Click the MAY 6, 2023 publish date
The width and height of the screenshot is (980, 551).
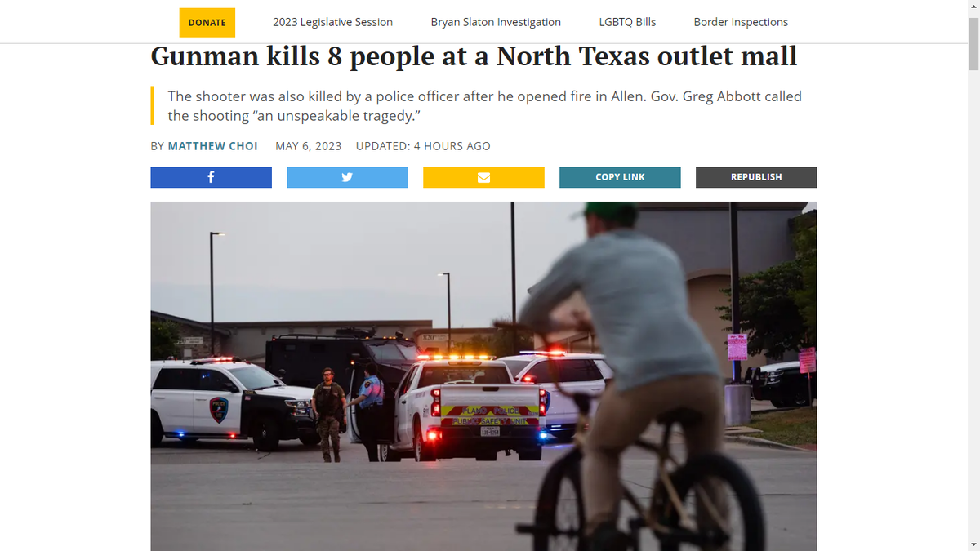pyautogui.click(x=308, y=146)
